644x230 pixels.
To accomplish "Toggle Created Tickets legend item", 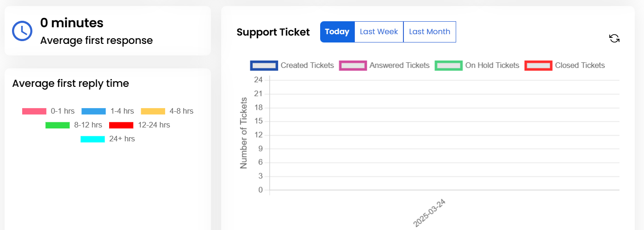I will [x=292, y=66].
